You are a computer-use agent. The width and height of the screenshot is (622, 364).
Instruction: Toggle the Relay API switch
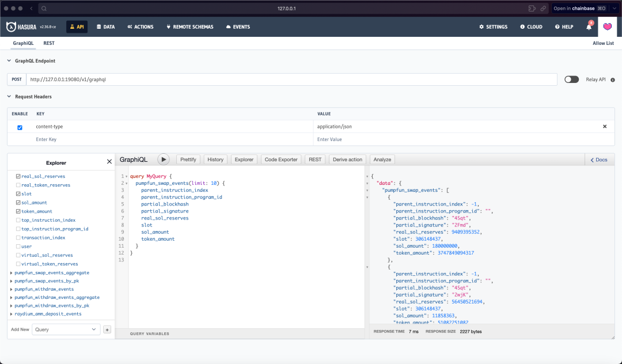click(x=572, y=79)
